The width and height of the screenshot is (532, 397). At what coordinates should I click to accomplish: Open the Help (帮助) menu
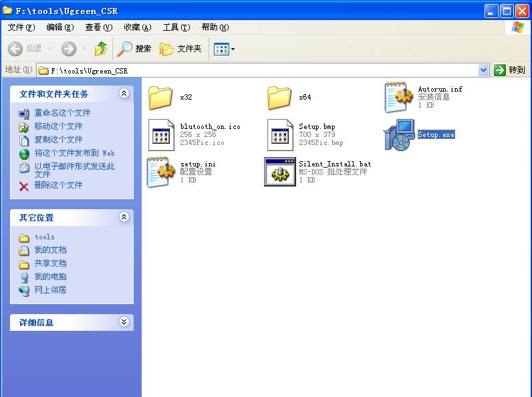[x=215, y=27]
